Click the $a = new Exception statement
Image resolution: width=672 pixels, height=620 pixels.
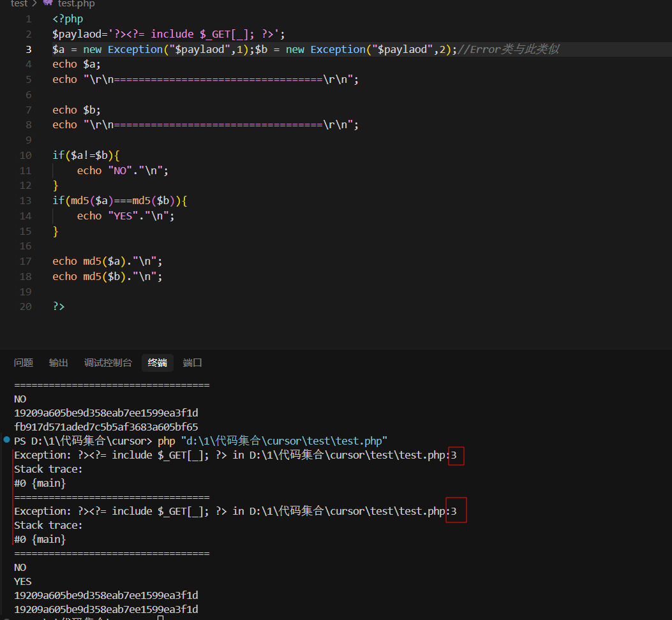pyautogui.click(x=153, y=49)
